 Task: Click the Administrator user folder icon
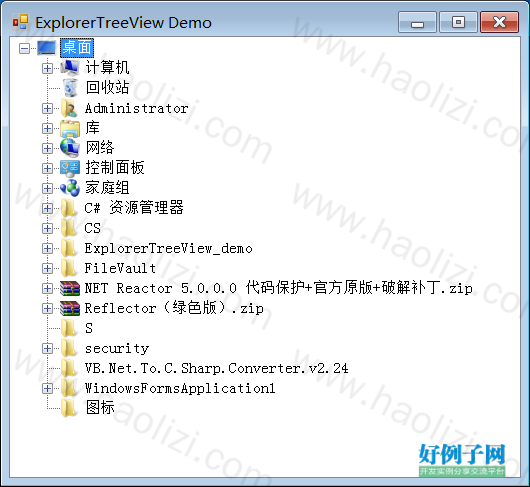pos(70,108)
